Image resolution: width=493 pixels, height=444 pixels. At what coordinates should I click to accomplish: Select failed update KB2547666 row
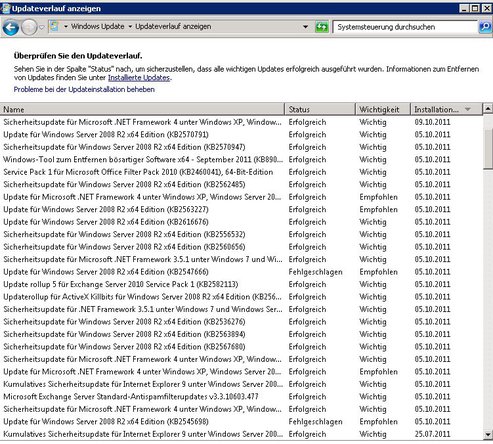point(241,272)
